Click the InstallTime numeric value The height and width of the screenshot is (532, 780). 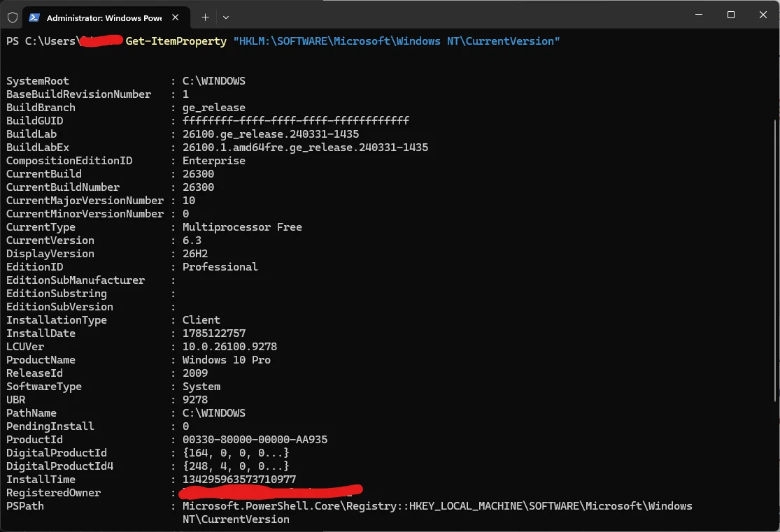(x=239, y=480)
